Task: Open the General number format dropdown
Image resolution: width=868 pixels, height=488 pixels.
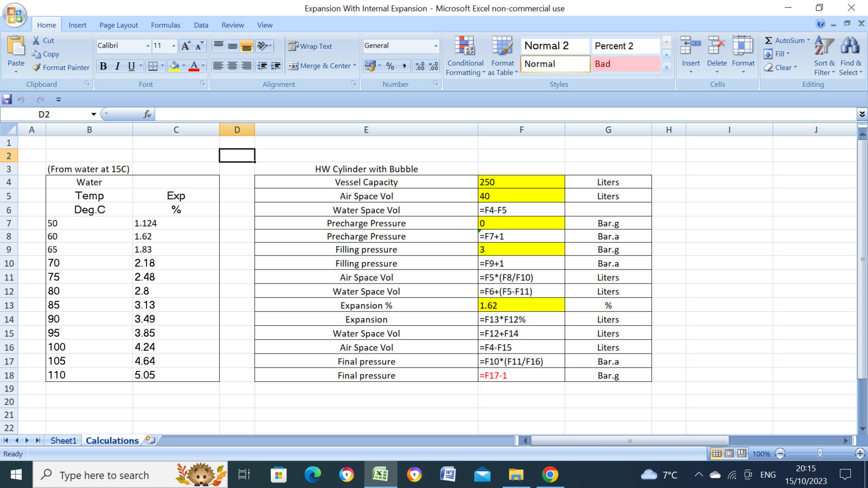Action: point(435,46)
